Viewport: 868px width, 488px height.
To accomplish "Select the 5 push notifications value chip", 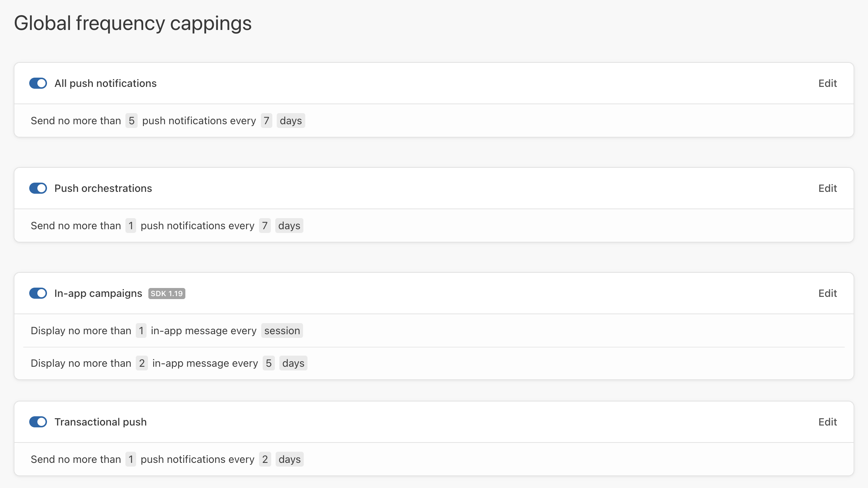I will [x=131, y=121].
